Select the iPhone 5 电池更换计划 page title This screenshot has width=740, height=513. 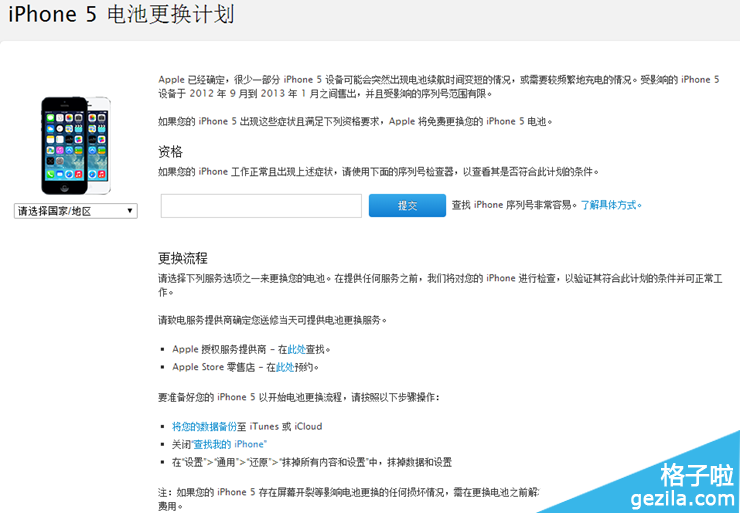click(x=121, y=15)
